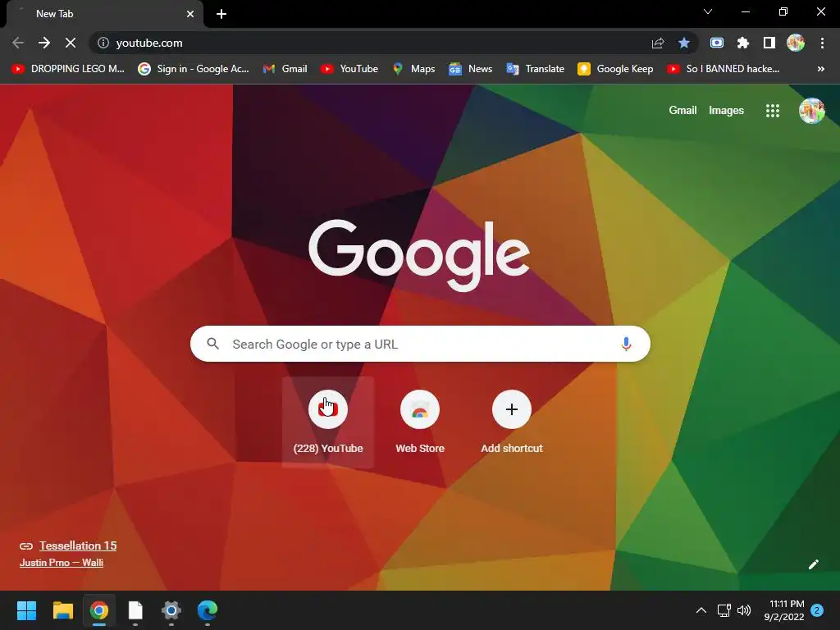Viewport: 840px width, 630px height.
Task: Open network status tray icon
Action: (724, 610)
